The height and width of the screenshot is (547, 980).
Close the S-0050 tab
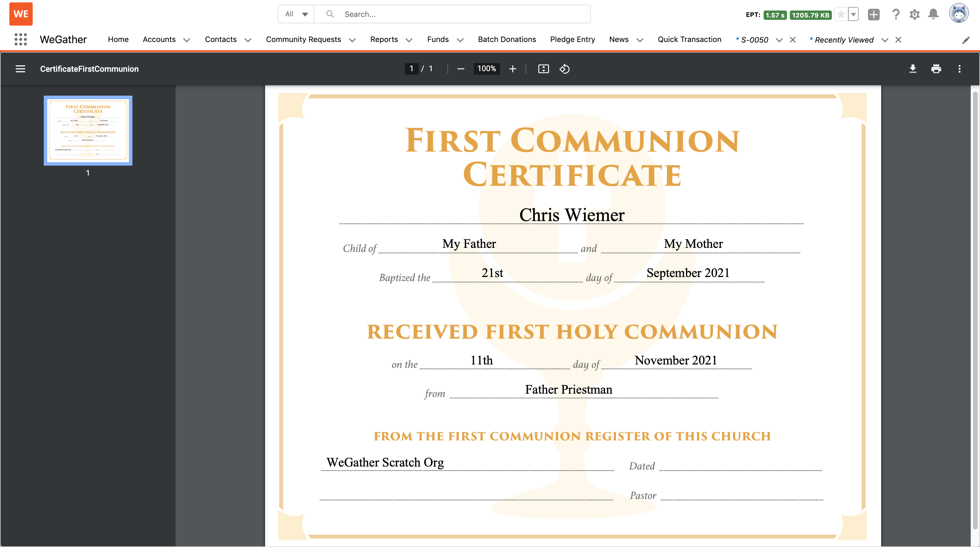[x=793, y=40]
